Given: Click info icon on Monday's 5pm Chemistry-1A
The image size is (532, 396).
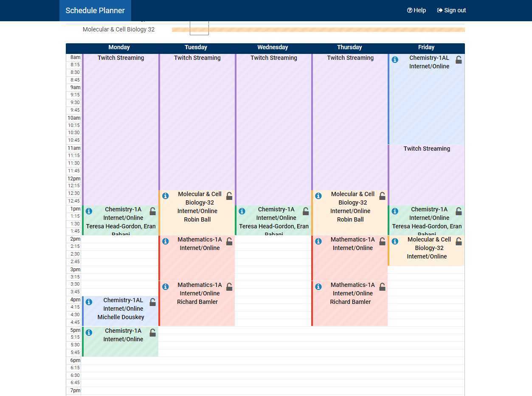Looking at the screenshot, I should click(x=89, y=332).
